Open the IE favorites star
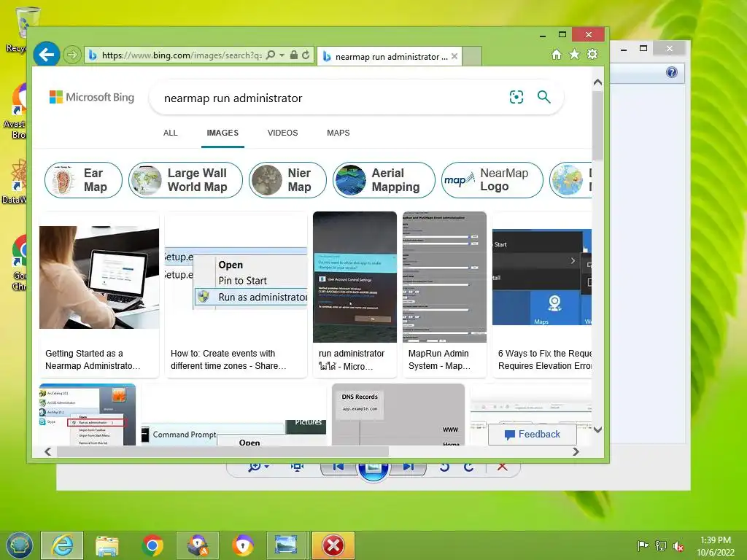 coord(575,54)
